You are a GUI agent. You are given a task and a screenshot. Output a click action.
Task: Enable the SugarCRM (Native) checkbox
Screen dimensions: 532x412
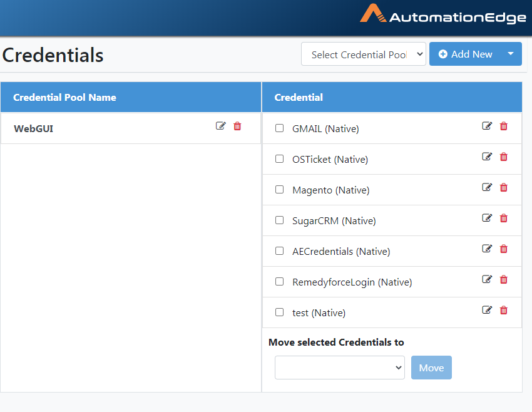tap(280, 220)
